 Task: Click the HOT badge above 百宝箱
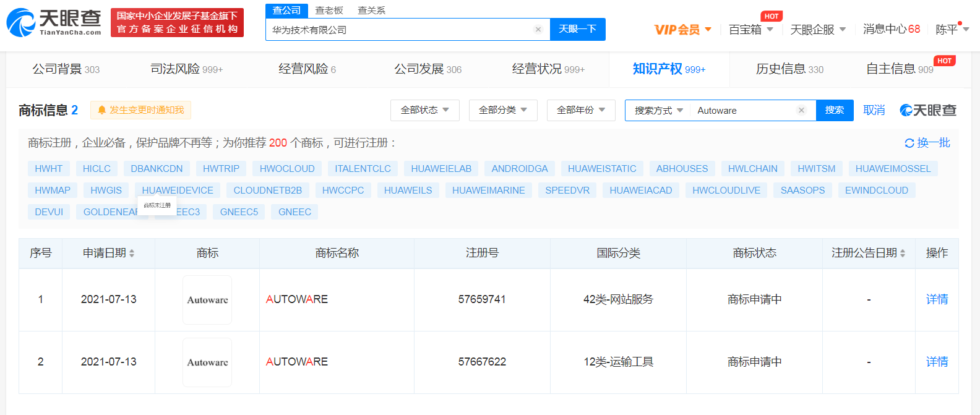click(x=772, y=16)
